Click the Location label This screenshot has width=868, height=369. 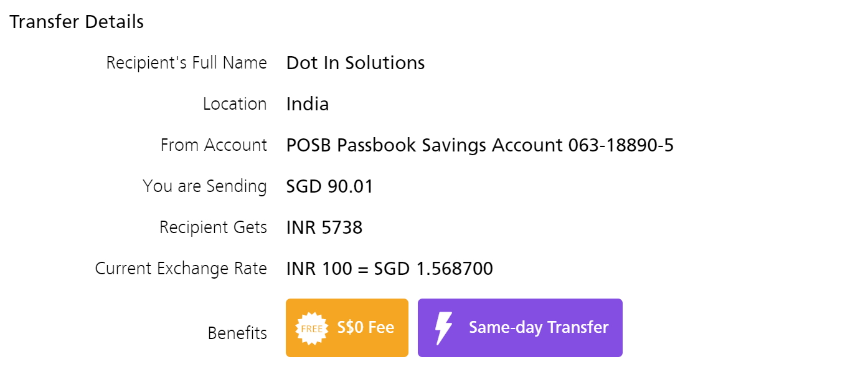point(235,104)
